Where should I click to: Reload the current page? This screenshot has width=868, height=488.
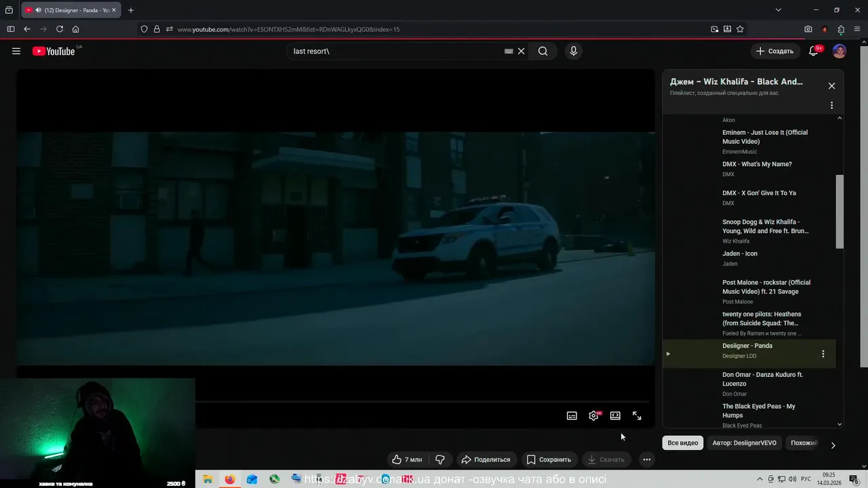60,29
